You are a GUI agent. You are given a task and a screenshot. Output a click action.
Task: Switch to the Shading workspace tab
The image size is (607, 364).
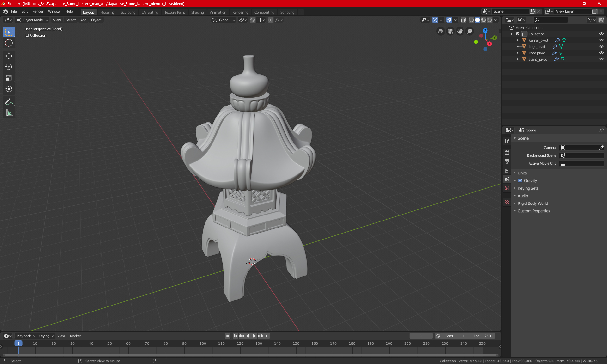click(x=197, y=12)
